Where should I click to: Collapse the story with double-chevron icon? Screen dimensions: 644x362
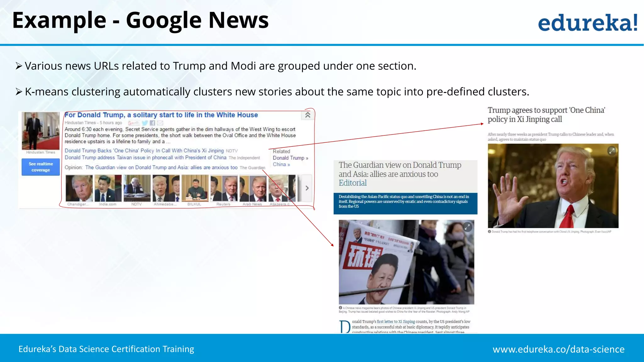pos(308,115)
